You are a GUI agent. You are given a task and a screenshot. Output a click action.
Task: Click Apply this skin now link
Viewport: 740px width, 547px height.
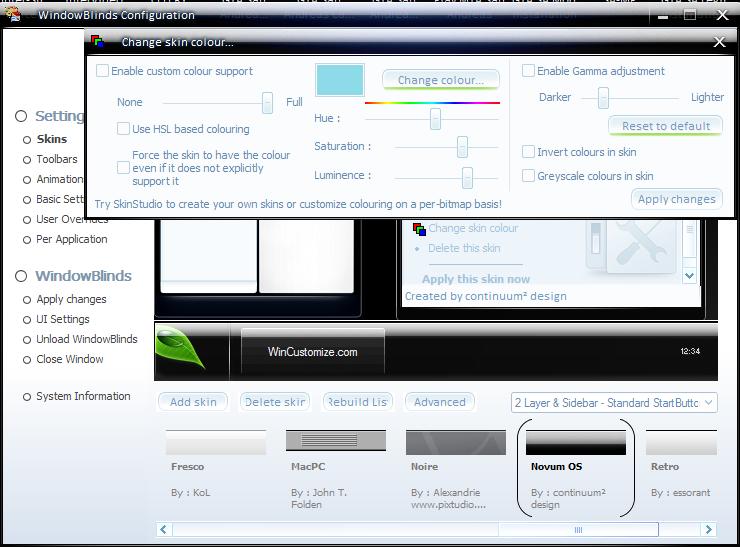[476, 279]
